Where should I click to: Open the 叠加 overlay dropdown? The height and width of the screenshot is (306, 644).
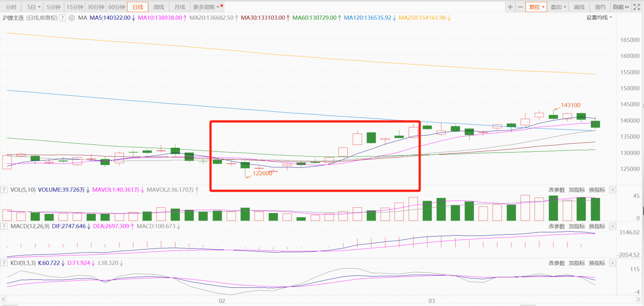(x=559, y=7)
